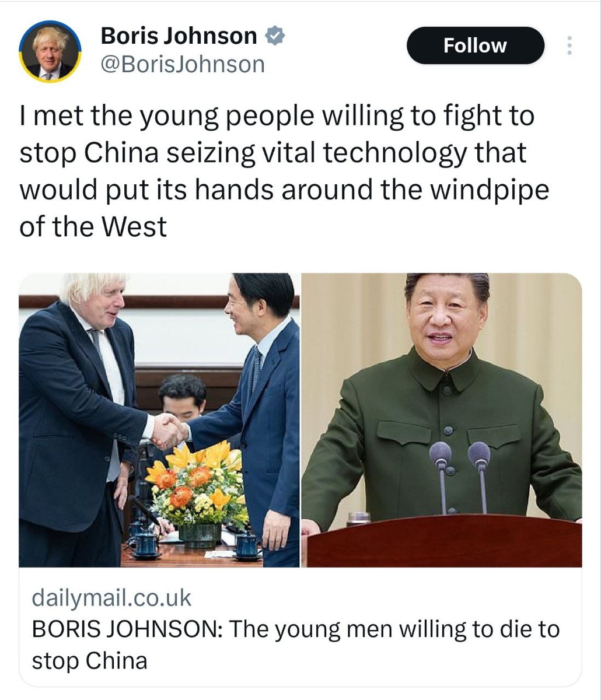Follow the @BorisJohnson account
Screen dimensions: 601x700
(475, 45)
